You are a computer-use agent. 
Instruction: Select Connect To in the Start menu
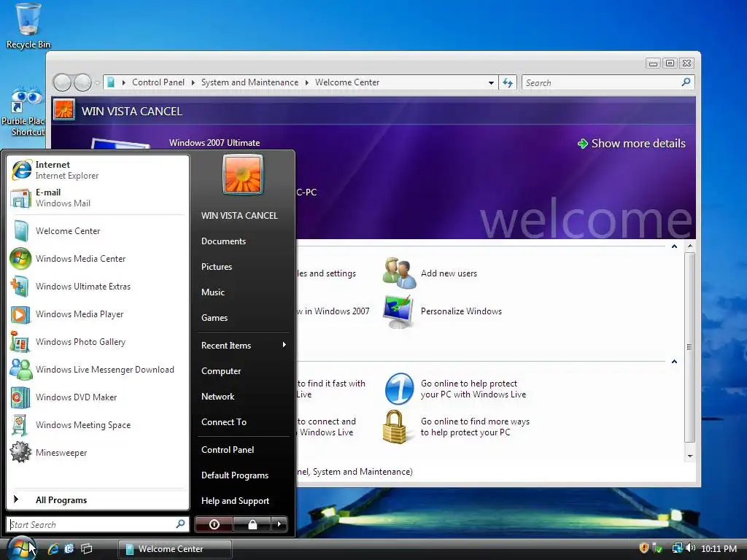(x=224, y=422)
